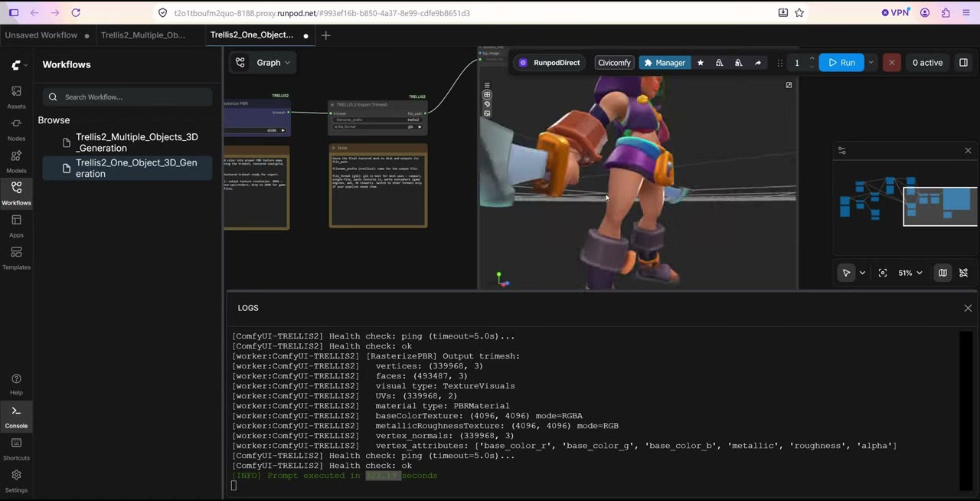Click the 3D viewer background image icon
Viewport: 980px width, 501px height.
pos(487,113)
